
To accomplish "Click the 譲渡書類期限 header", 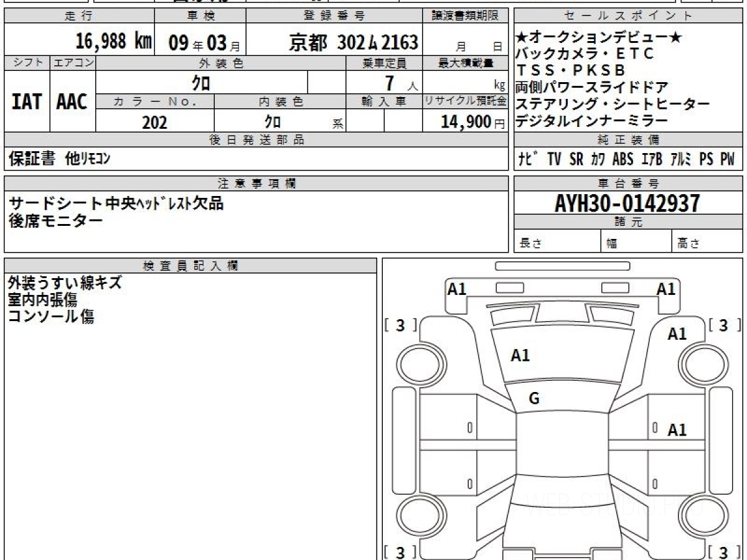I will pos(466,16).
